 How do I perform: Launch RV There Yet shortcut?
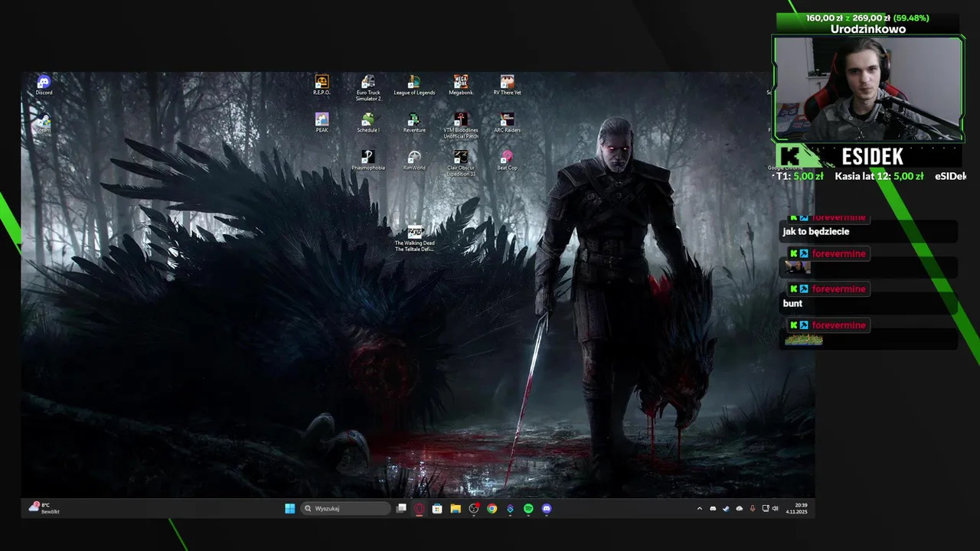pos(507,85)
